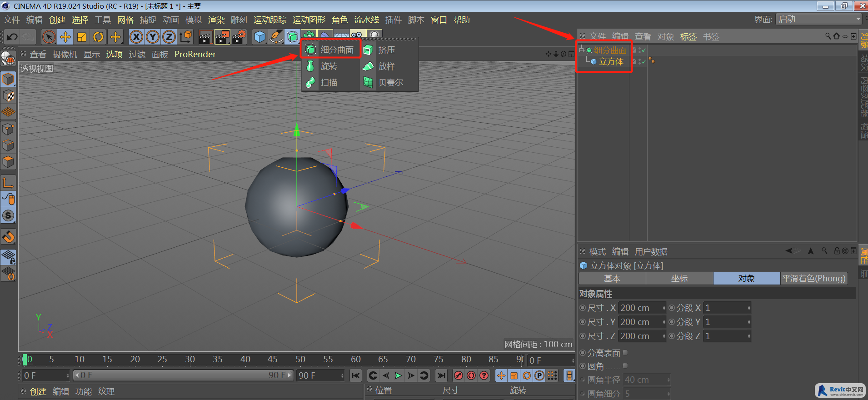Image resolution: width=868 pixels, height=400 pixels.
Task: Toggle position keyframe recording icon in timeline
Action: pos(501,375)
